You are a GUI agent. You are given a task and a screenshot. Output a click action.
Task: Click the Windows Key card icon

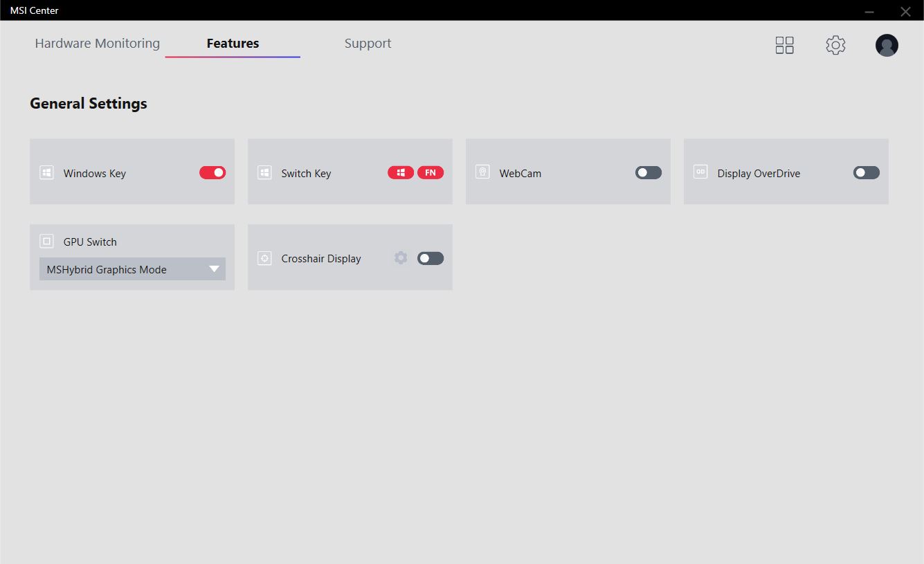pyautogui.click(x=46, y=172)
